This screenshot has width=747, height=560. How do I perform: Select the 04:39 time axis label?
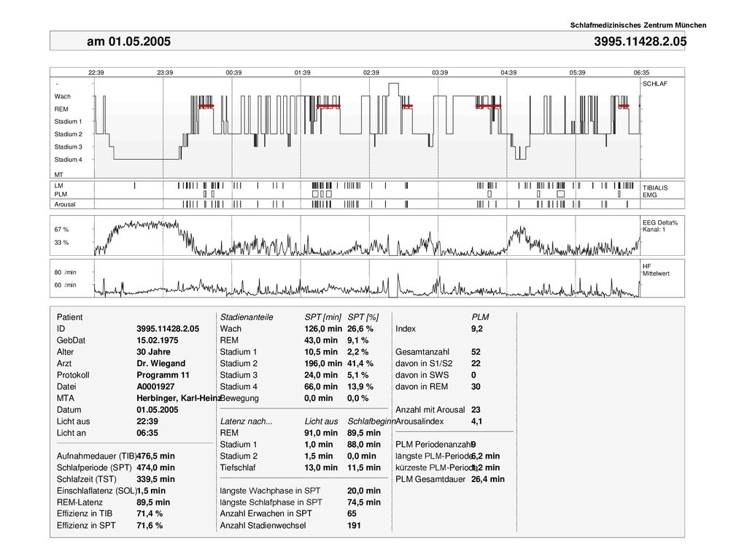pos(508,73)
